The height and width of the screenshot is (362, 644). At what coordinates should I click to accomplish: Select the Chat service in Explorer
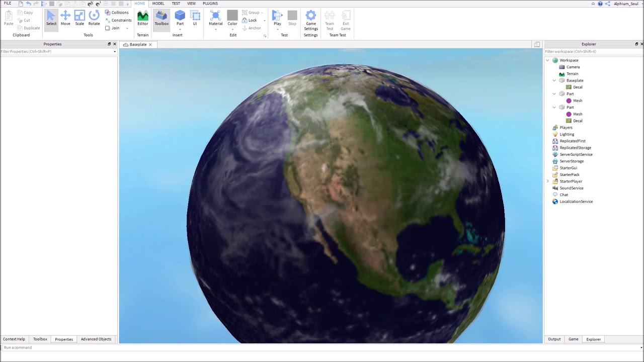click(563, 195)
